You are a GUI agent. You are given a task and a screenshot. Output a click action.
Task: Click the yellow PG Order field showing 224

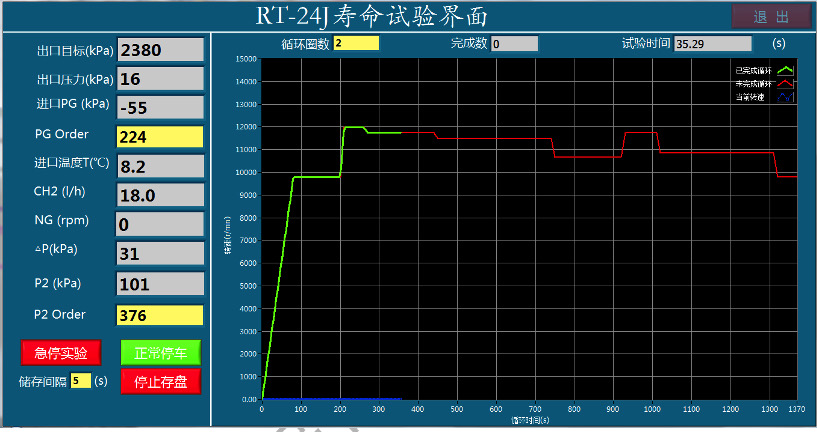click(x=160, y=137)
